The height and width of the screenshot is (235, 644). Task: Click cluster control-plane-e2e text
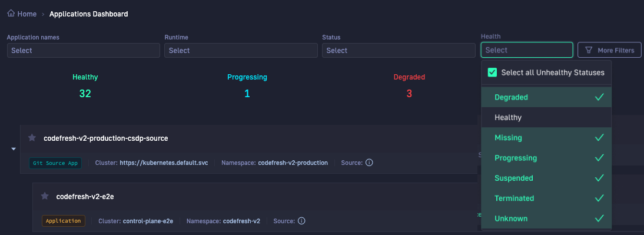(x=148, y=221)
